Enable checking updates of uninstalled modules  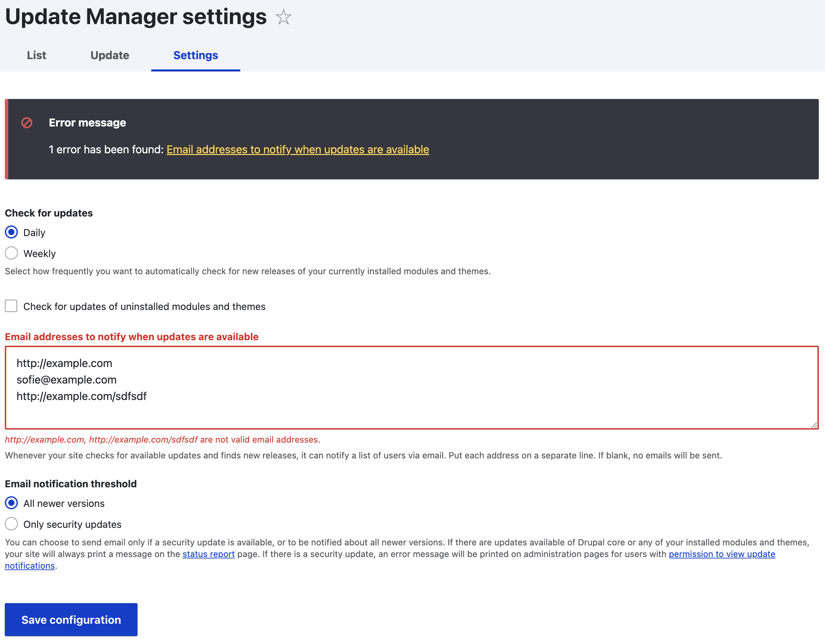pos(11,306)
